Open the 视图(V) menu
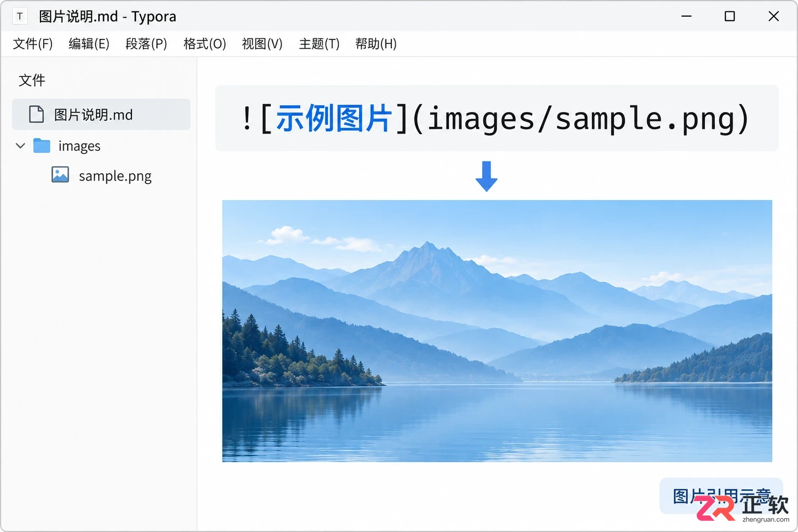This screenshot has height=532, width=798. [262, 44]
